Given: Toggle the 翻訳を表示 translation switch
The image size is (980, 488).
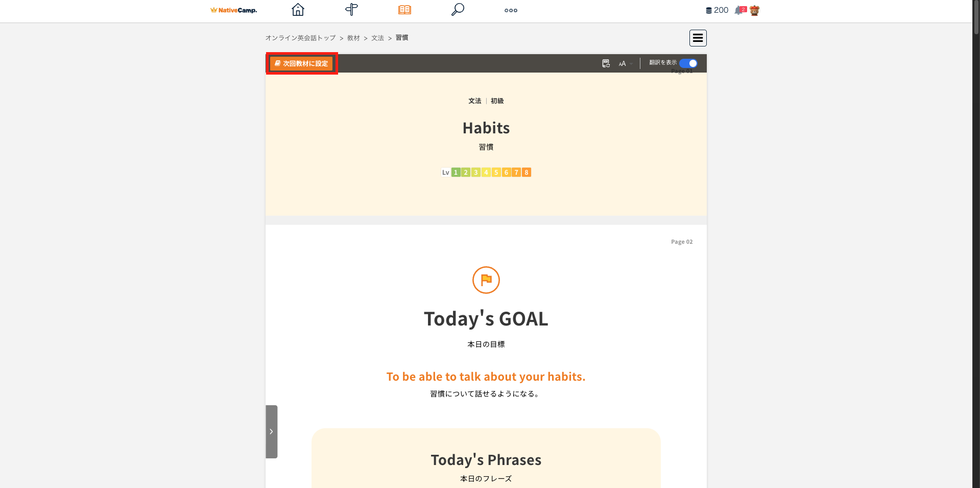Looking at the screenshot, I should point(688,63).
